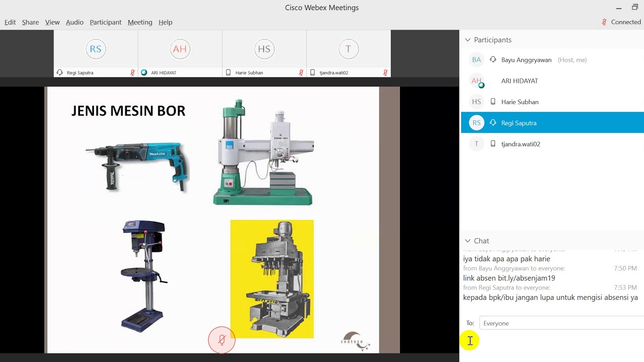
Task: Click the RS avatar in Participants list
Action: coord(476,123)
